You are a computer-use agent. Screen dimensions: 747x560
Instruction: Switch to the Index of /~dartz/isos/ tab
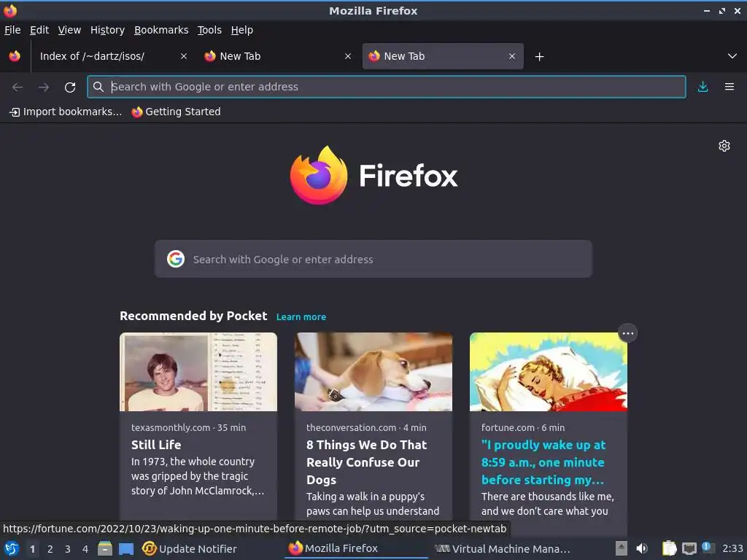[92, 56]
